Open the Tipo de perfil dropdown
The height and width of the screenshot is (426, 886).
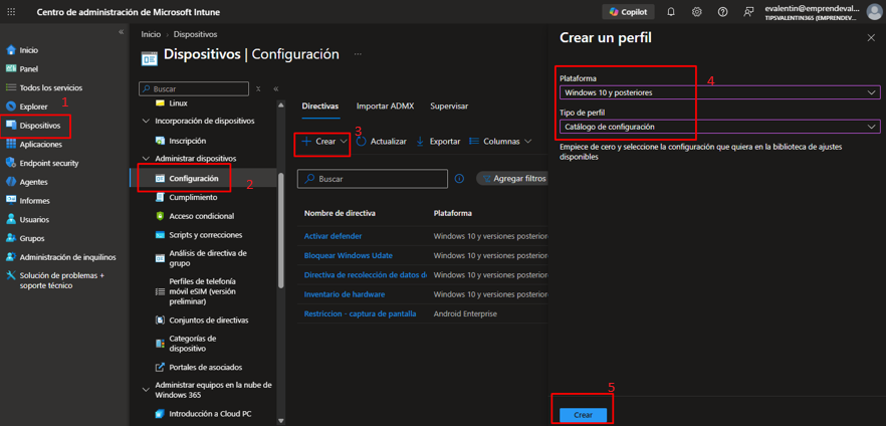[720, 127]
